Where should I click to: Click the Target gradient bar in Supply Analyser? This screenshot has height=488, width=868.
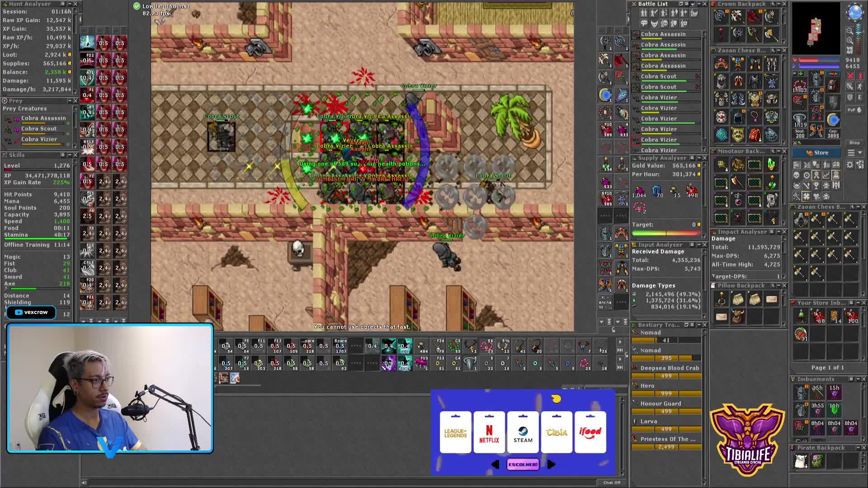666,233
